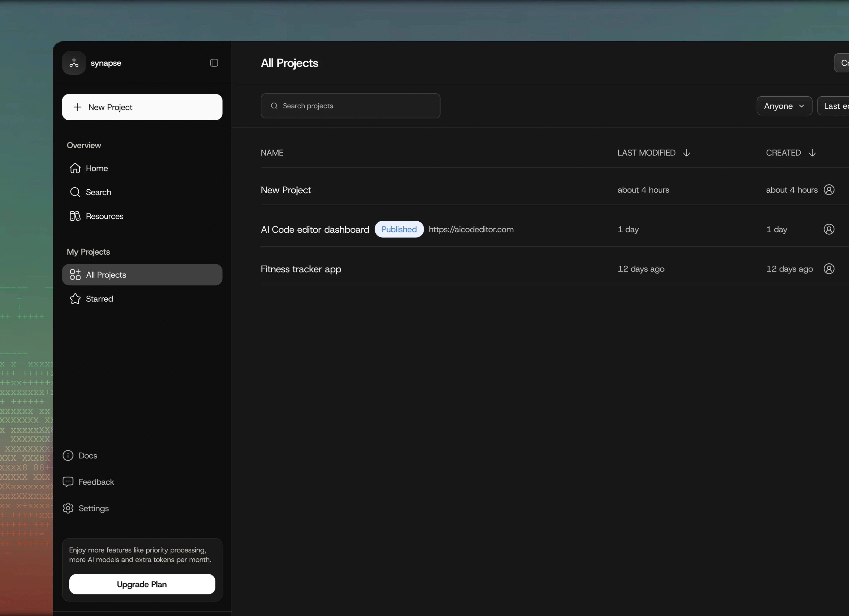Click created 'about 4 hours' cell

point(792,190)
